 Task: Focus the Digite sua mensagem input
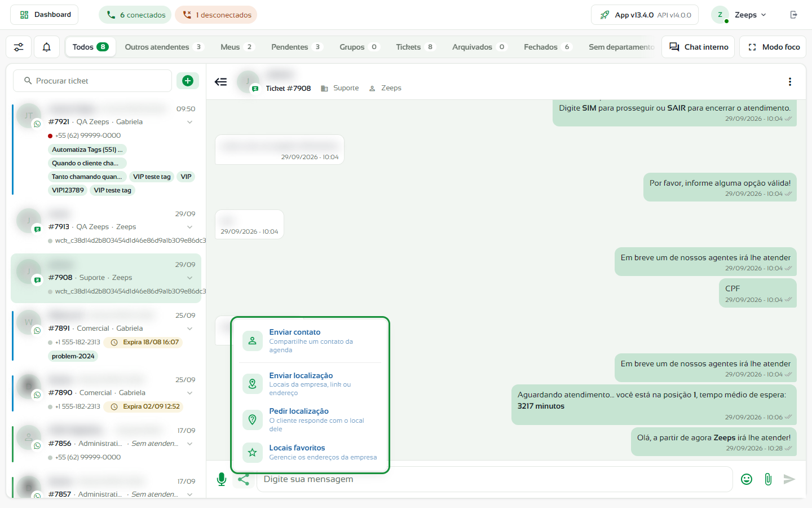[495, 479]
